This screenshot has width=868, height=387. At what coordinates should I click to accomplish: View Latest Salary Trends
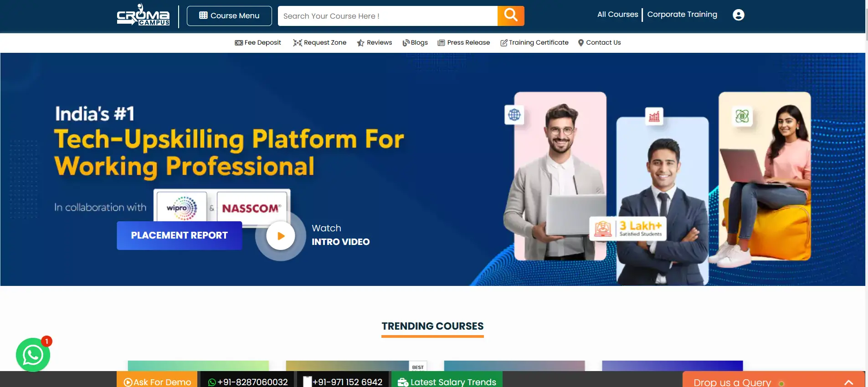tap(447, 382)
